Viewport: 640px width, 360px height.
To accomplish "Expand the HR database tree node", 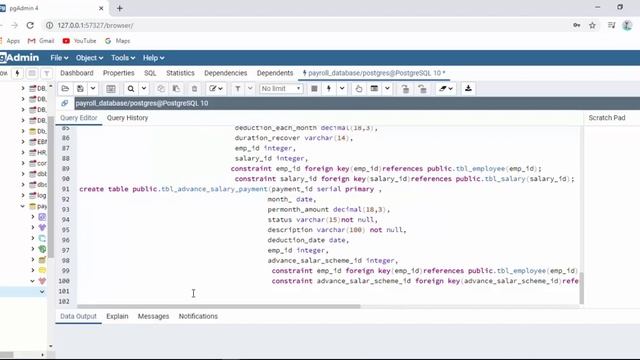I will click(23, 153).
